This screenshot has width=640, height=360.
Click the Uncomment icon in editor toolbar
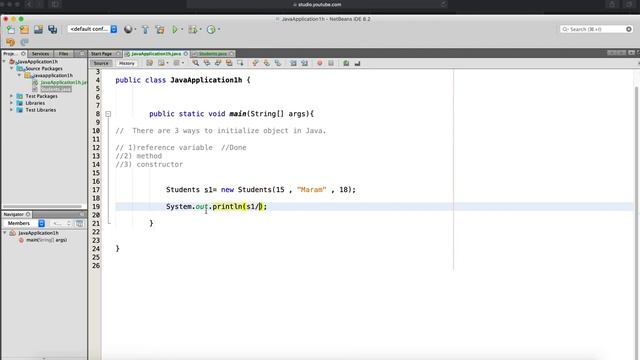[358, 63]
